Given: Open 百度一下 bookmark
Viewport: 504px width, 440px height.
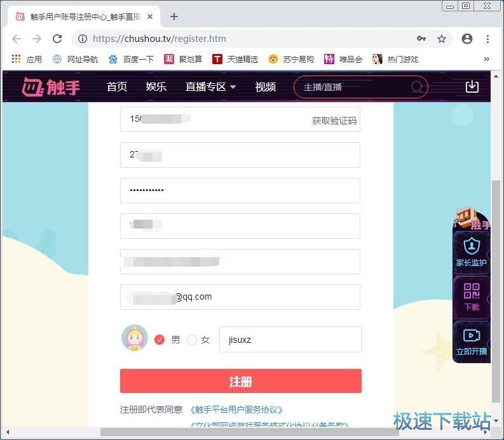Looking at the screenshot, I should click(131, 59).
